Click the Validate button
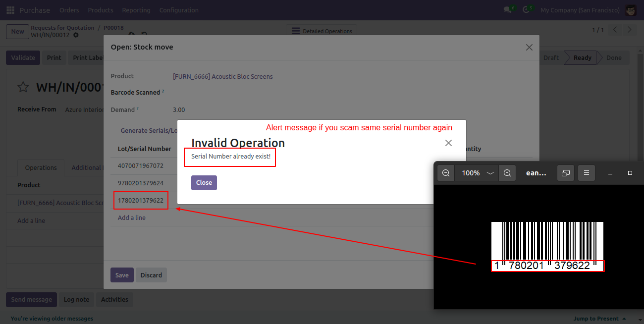Screen dimensions: 644x324 23,57
